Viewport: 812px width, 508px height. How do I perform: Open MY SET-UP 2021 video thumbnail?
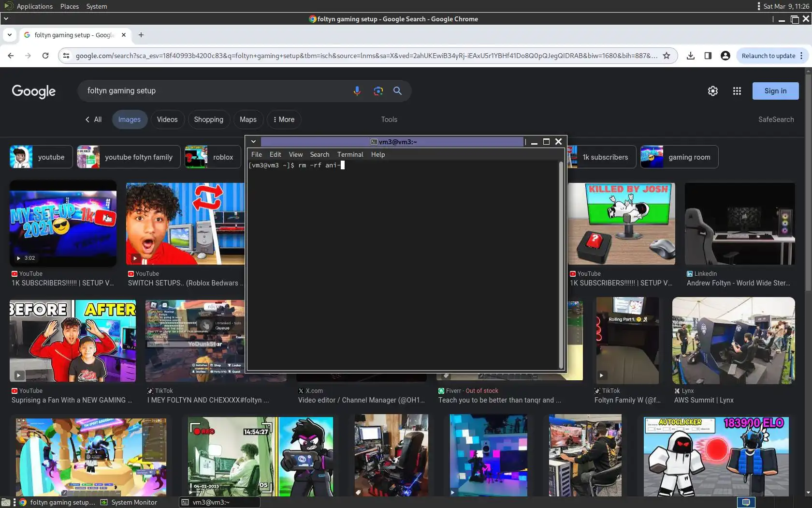[63, 224]
